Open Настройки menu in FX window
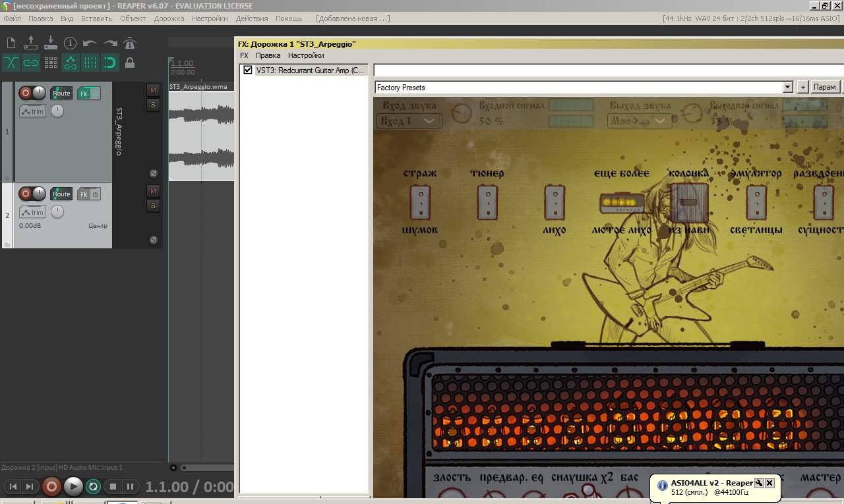 [x=305, y=55]
